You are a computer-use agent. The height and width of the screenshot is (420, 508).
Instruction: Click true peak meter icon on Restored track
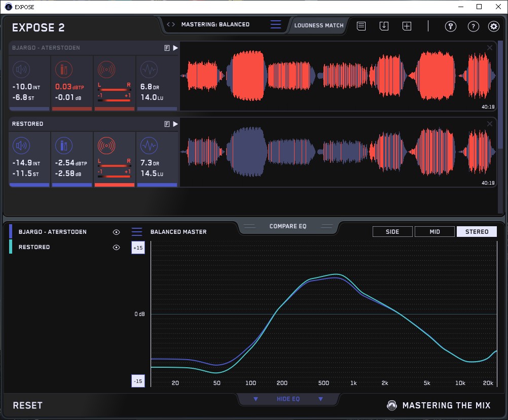coord(64,146)
